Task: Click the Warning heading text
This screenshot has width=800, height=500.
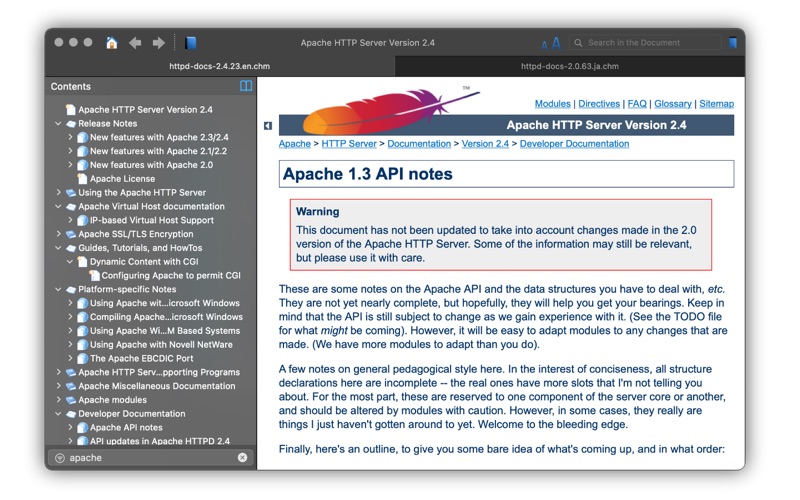Action: pyautogui.click(x=317, y=211)
